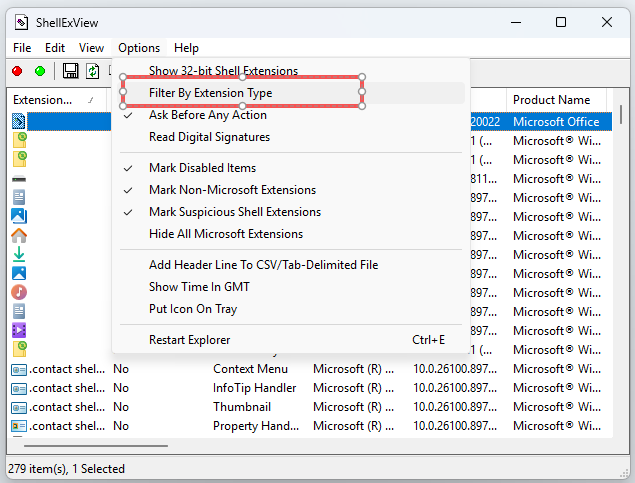
Task: Click Thumbnail type cell
Action: click(242, 407)
